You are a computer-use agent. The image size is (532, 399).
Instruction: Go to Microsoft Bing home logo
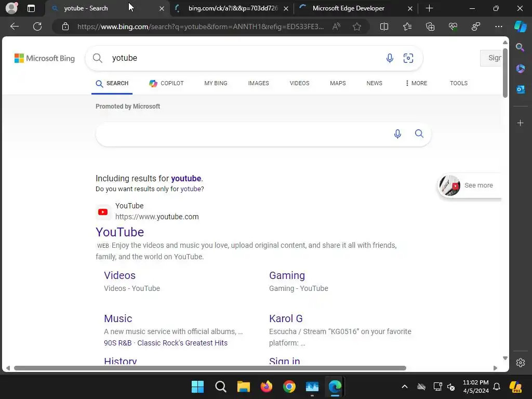coord(45,58)
